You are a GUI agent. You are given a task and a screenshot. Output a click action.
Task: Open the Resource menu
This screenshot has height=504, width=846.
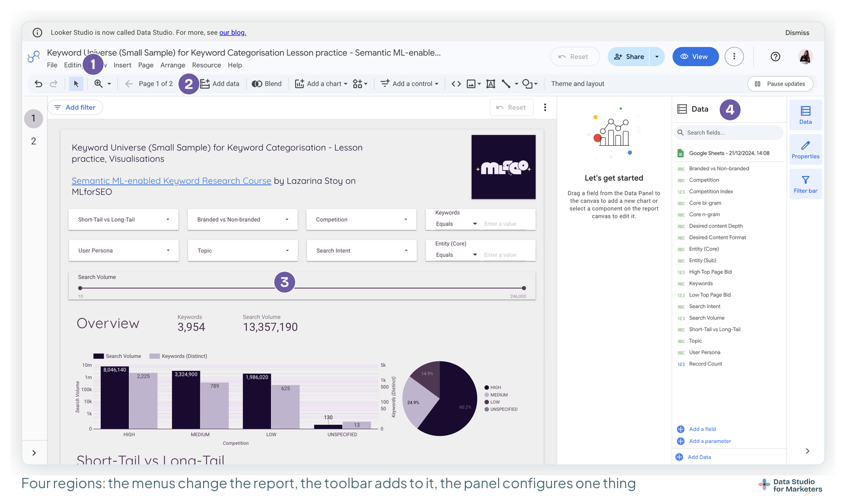(207, 65)
